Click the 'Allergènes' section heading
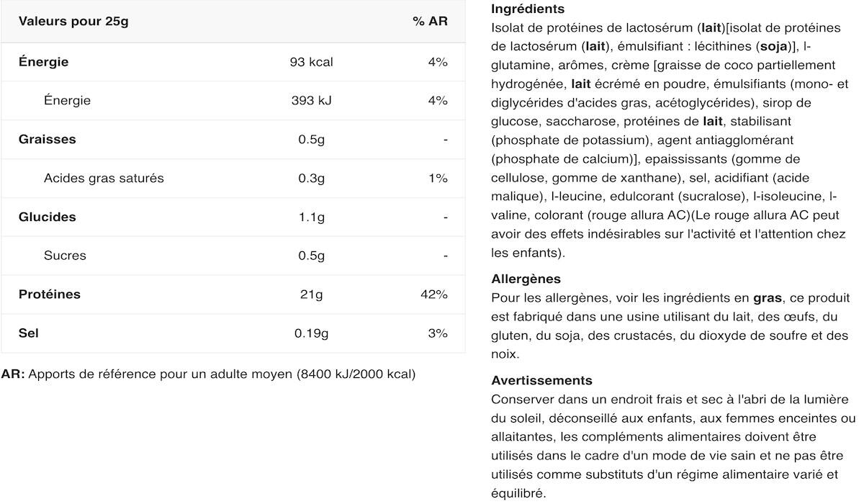Viewport: 864px width, 504px height. click(526, 279)
